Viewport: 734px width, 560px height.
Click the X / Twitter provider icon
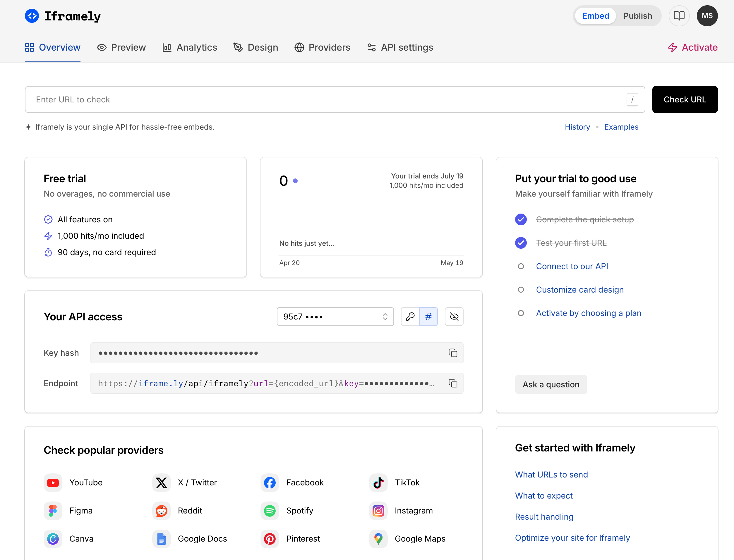[161, 482]
